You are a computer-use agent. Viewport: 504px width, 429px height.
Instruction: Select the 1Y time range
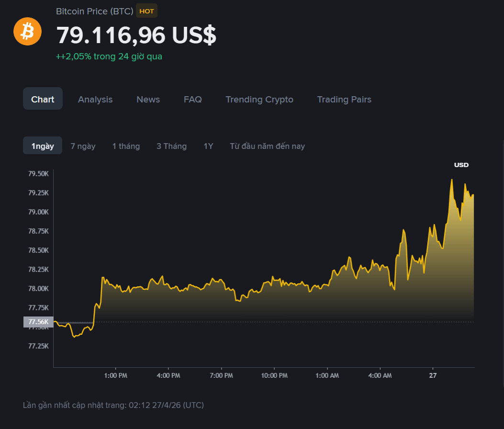coord(208,146)
